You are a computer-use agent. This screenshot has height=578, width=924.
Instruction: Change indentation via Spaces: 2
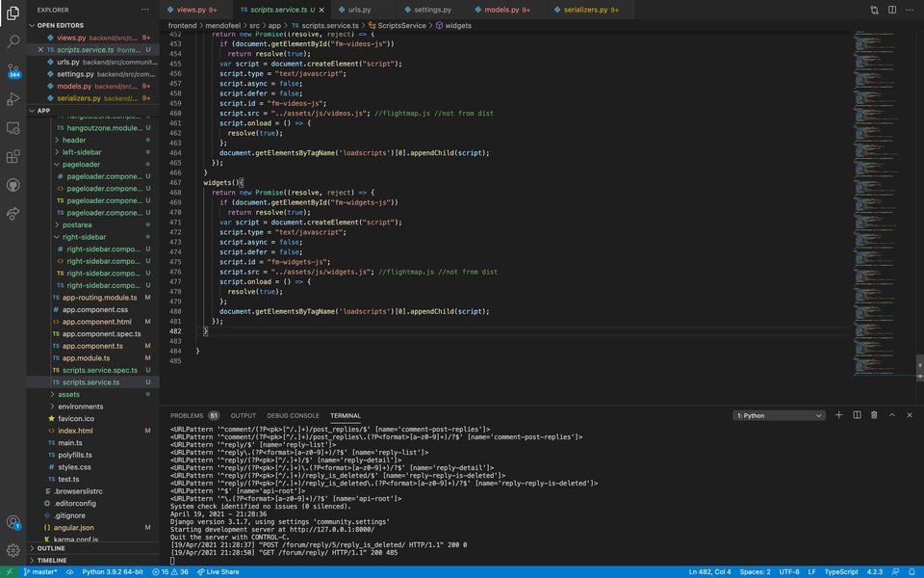pos(755,572)
